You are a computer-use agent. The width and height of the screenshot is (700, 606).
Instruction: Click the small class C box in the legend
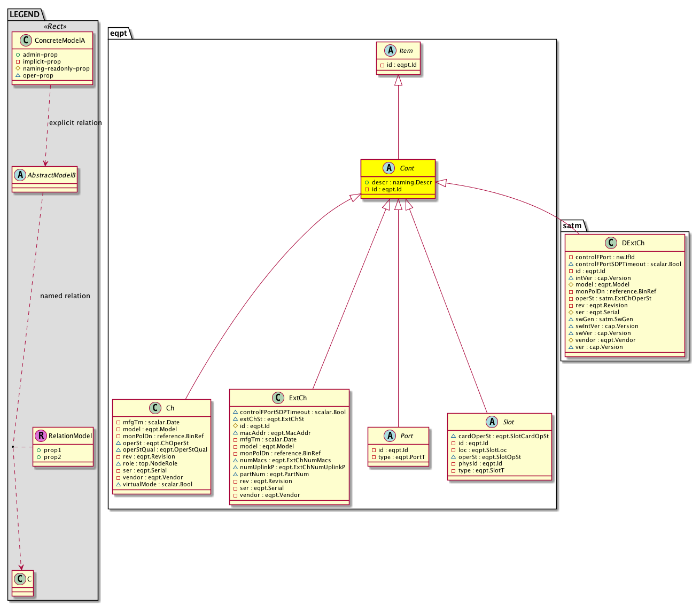[x=22, y=582]
